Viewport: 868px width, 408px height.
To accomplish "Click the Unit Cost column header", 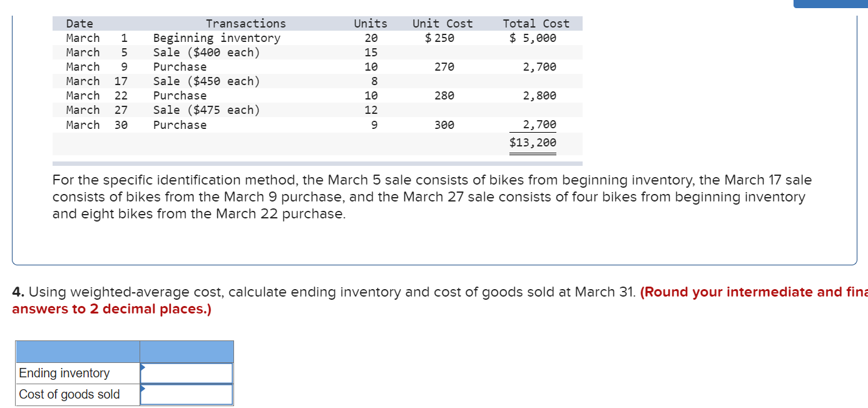I will point(442,23).
